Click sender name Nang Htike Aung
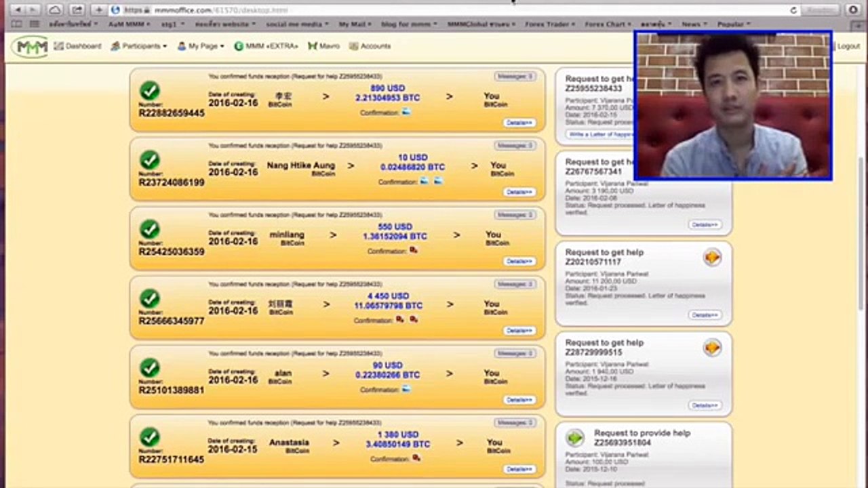Image resolution: width=868 pixels, height=488 pixels. point(301,165)
